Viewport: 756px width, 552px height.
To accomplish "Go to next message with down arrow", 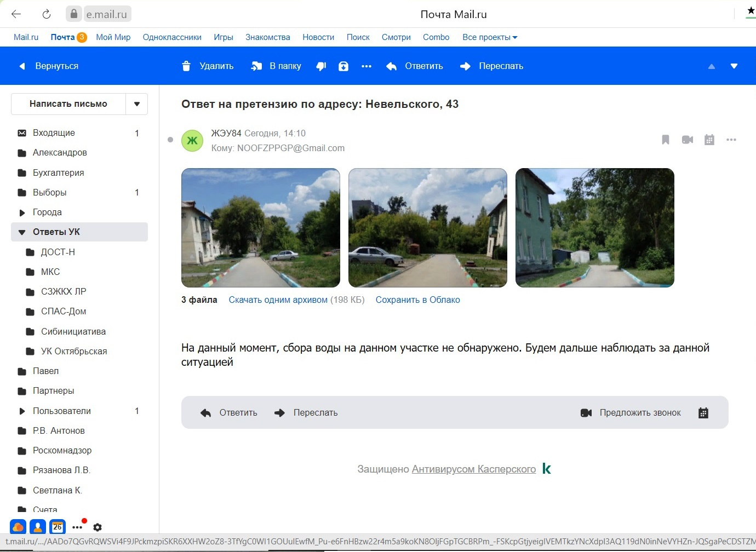I will [x=734, y=66].
